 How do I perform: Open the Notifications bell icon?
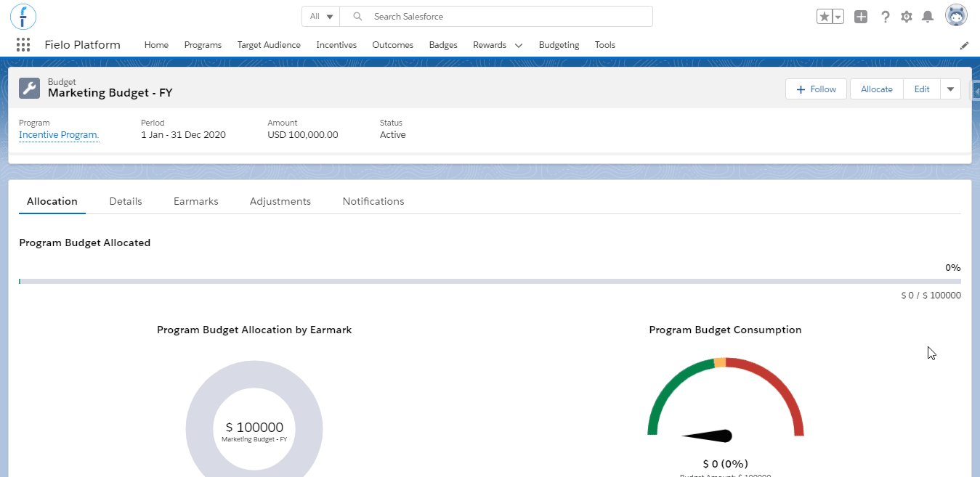point(928,17)
